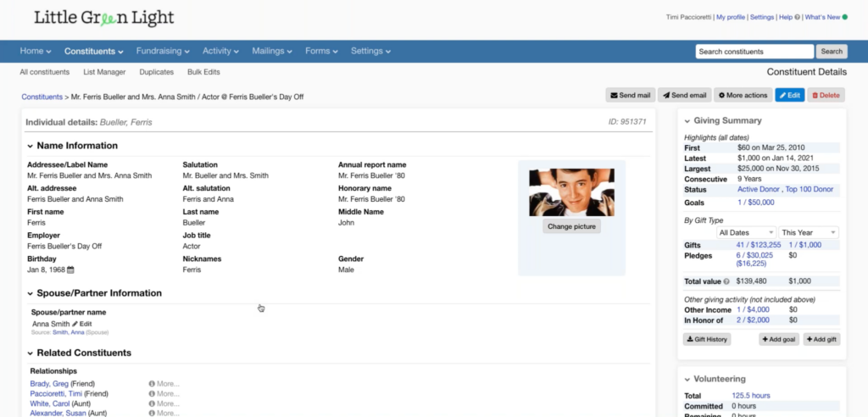
Task: Open Smith, Anna source link
Action: [x=68, y=333]
